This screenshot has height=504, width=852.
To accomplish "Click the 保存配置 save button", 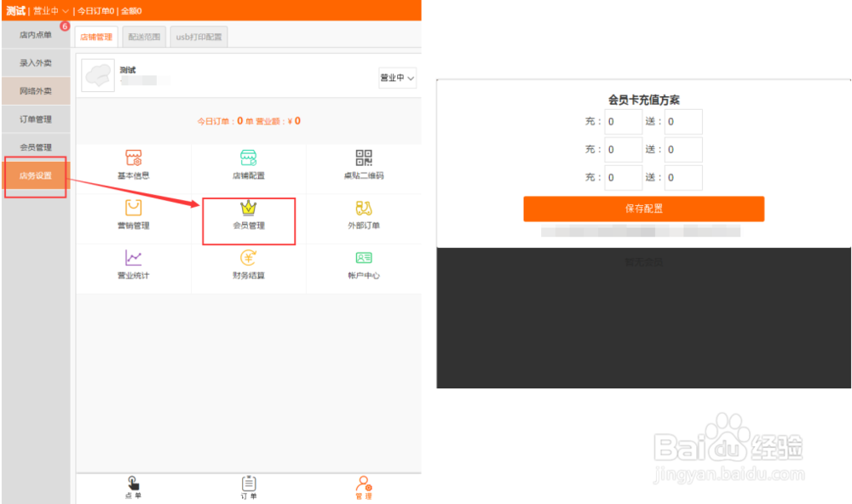I will 643,209.
